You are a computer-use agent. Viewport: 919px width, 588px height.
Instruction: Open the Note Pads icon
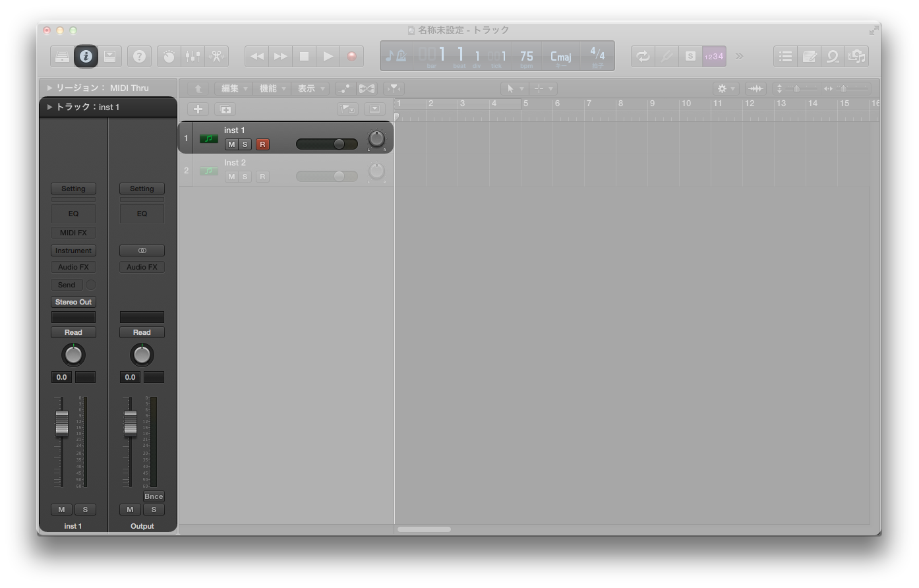point(809,56)
